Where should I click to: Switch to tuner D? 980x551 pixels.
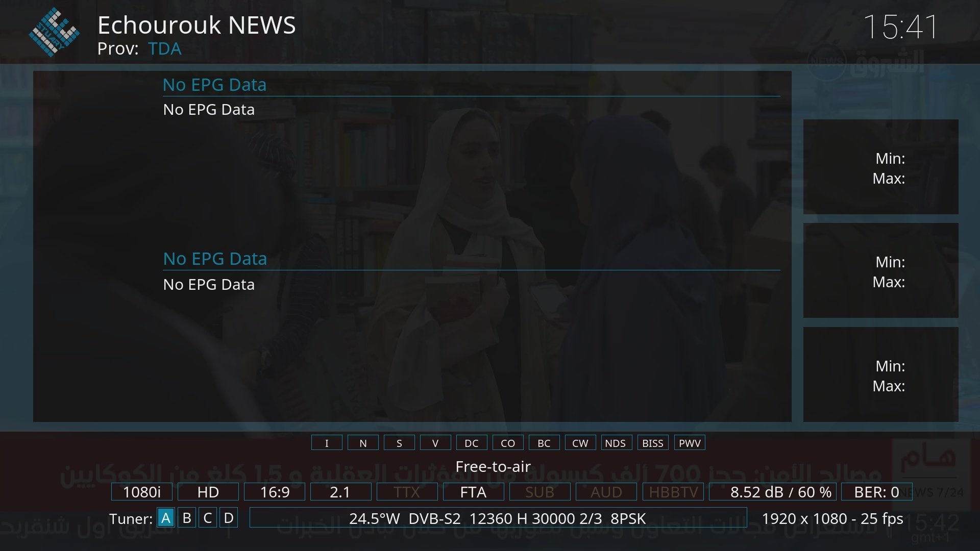pyautogui.click(x=229, y=518)
